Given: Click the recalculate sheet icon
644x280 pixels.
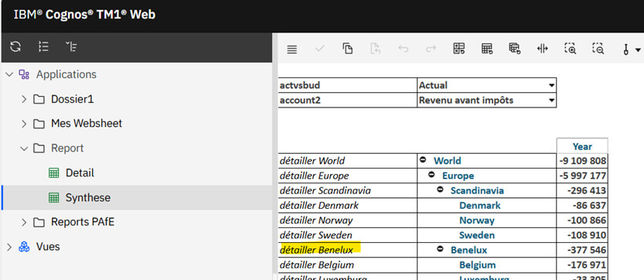Looking at the screenshot, I should pos(458,49).
